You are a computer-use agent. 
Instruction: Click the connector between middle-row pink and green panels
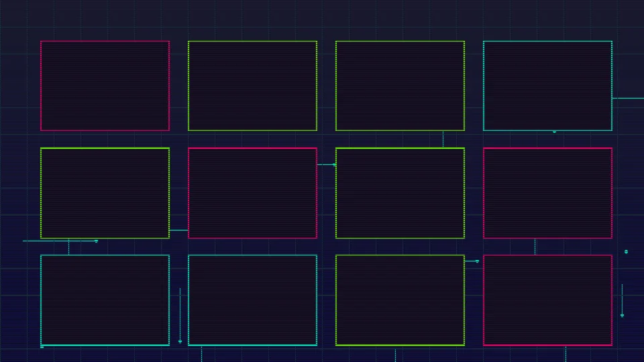(327, 164)
